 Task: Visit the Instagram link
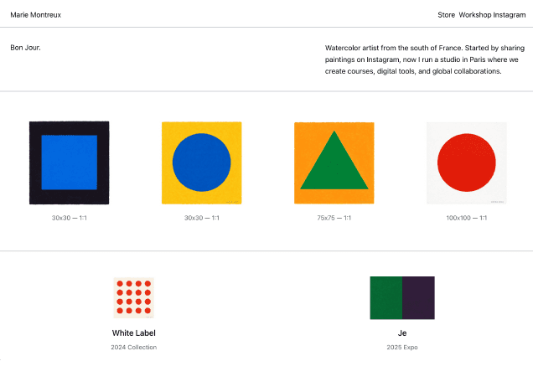point(510,15)
